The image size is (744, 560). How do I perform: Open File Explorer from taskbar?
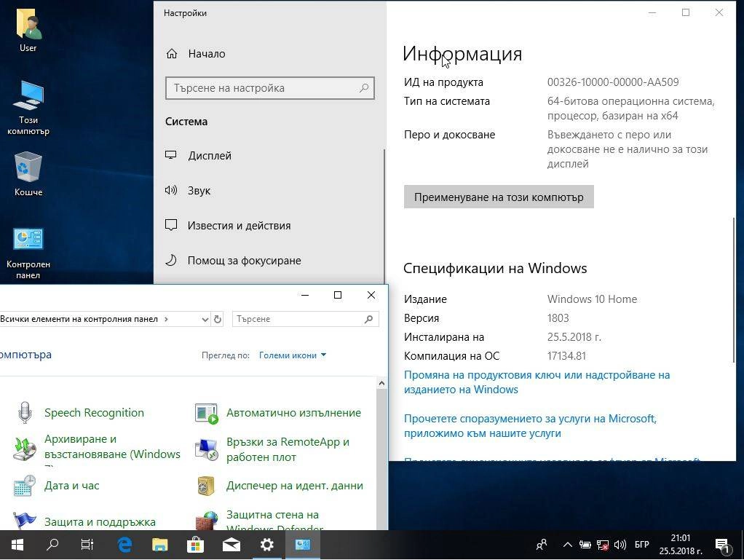(160, 545)
